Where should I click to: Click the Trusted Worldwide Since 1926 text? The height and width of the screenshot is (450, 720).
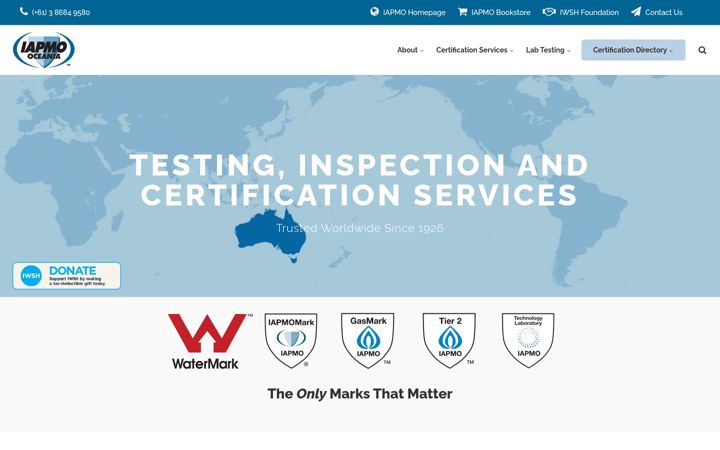(x=360, y=228)
